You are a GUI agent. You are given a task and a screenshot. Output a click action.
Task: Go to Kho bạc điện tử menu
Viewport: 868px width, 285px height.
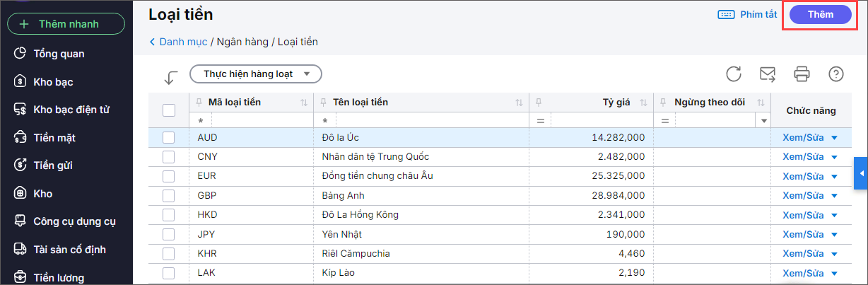71,110
